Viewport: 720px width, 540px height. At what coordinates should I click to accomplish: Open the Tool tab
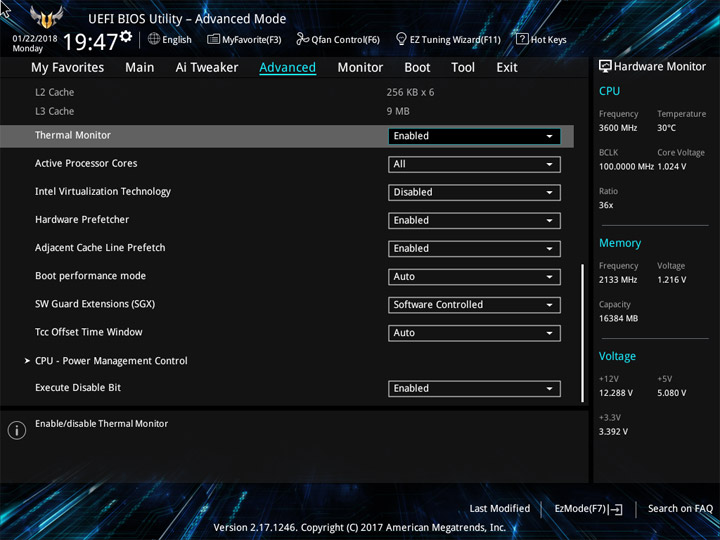pos(463,68)
